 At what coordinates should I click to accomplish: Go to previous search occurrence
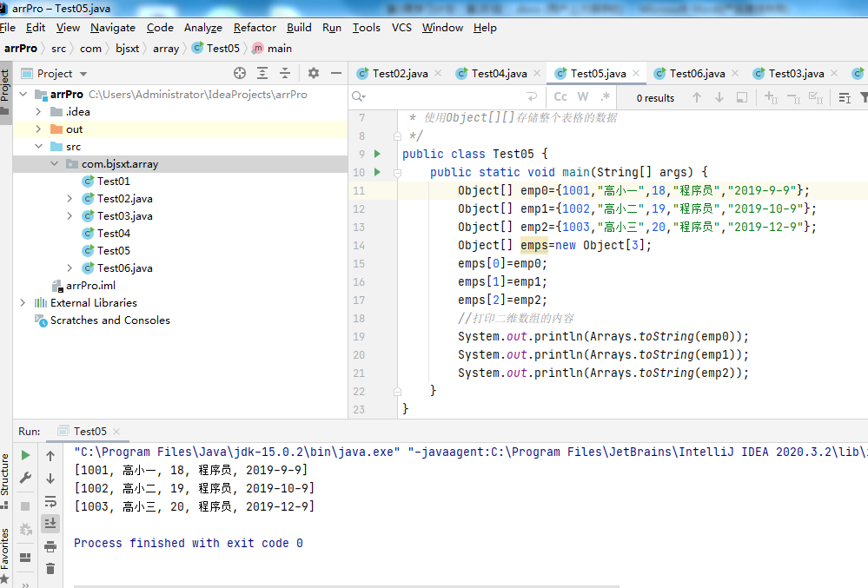tap(697, 97)
